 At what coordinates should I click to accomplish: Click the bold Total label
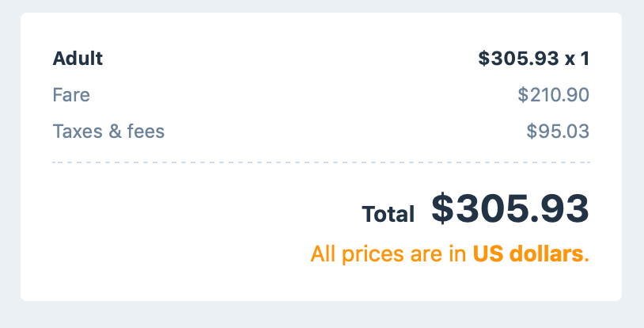pos(388,213)
